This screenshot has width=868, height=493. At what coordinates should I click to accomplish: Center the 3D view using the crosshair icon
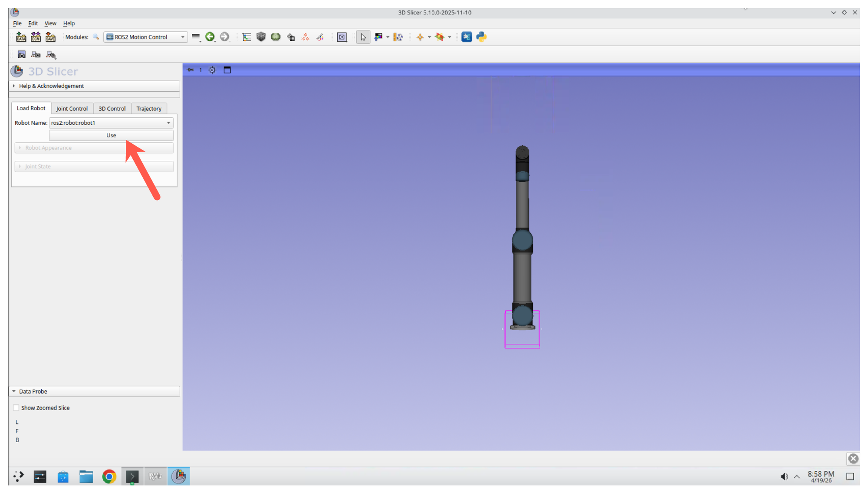tap(212, 69)
